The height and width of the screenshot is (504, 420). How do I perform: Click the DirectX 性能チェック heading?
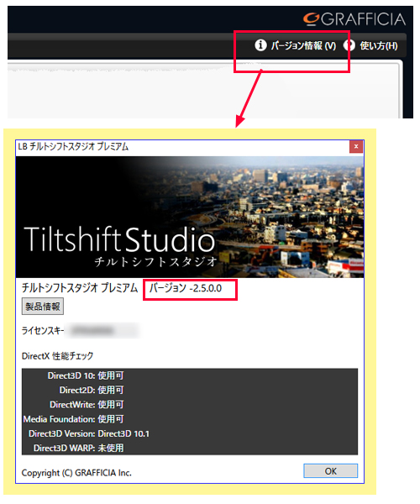click(57, 356)
